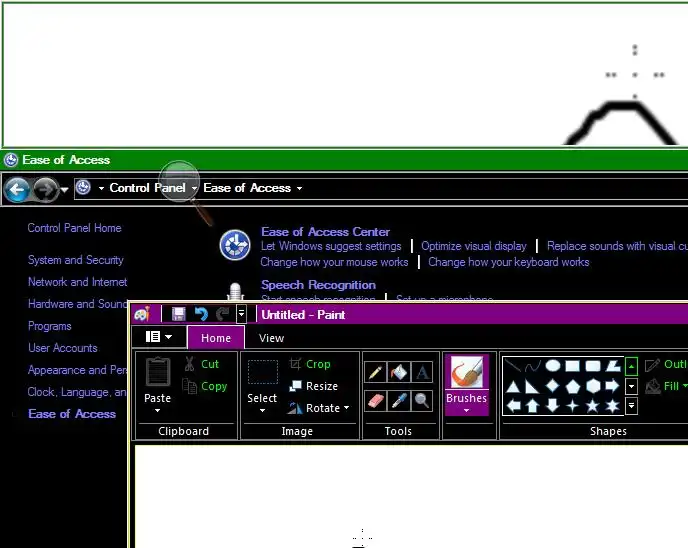Viewport: 688px width, 548px height.
Task: Select the Six-point star shape
Action: pyautogui.click(x=613, y=406)
